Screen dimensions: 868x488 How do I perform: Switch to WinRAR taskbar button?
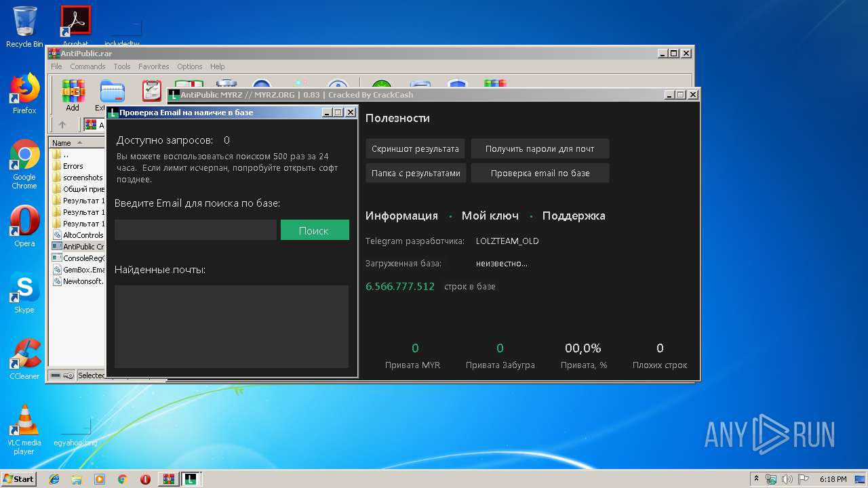click(169, 479)
